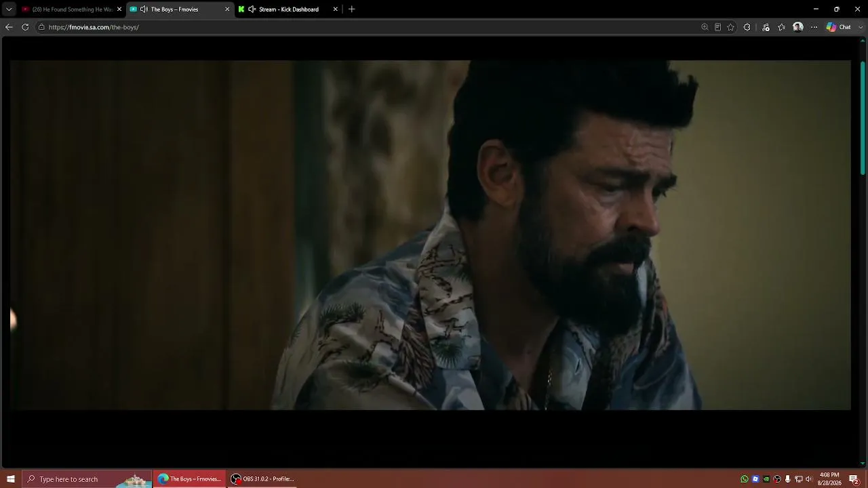Image resolution: width=868 pixels, height=488 pixels.
Task: Open the browser Extensions menu
Action: 747,27
